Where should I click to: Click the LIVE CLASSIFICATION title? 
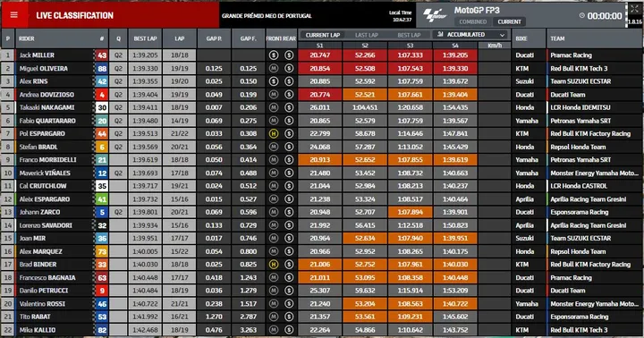75,15
